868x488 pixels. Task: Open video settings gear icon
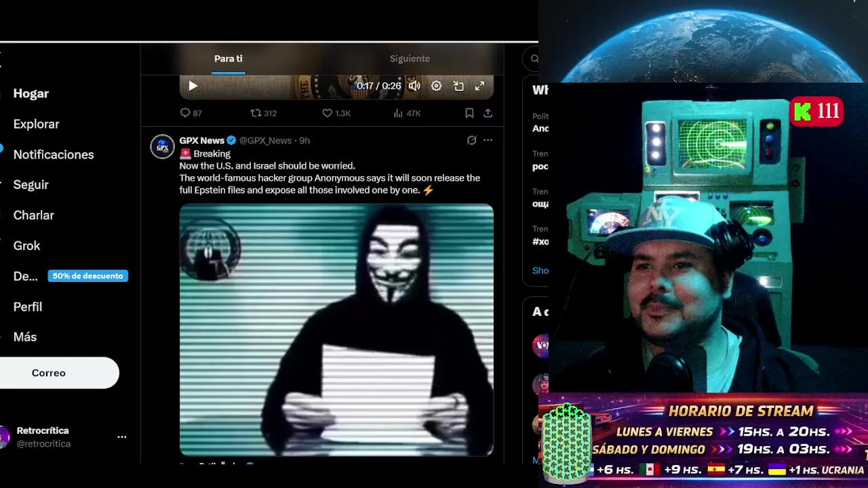click(437, 86)
